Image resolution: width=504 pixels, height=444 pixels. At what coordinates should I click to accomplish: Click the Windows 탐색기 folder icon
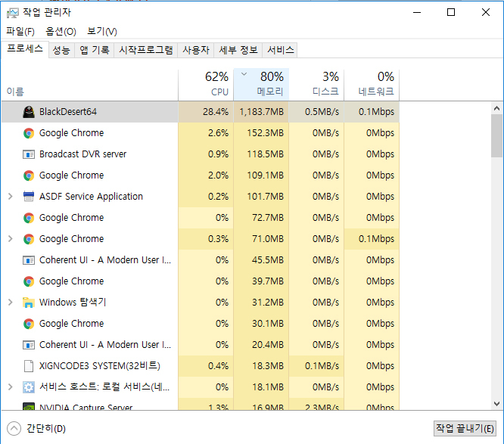click(x=29, y=303)
